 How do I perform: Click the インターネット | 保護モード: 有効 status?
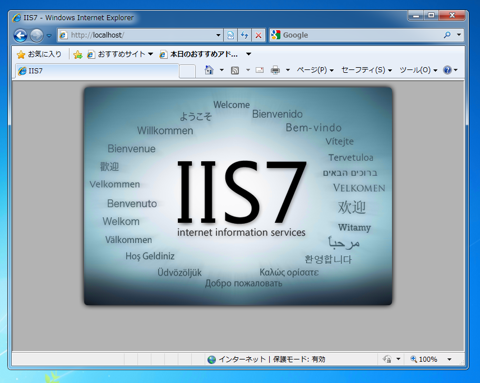pyautogui.click(x=266, y=359)
